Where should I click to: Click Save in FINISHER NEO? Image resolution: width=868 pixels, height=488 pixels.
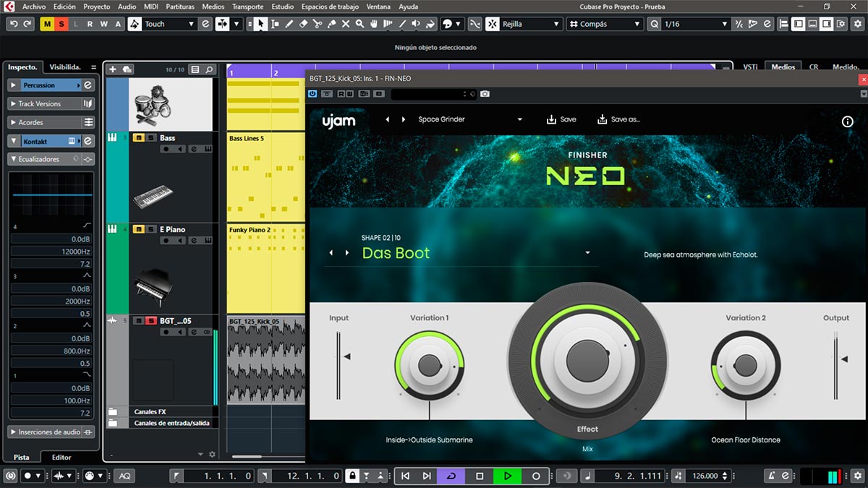point(561,119)
